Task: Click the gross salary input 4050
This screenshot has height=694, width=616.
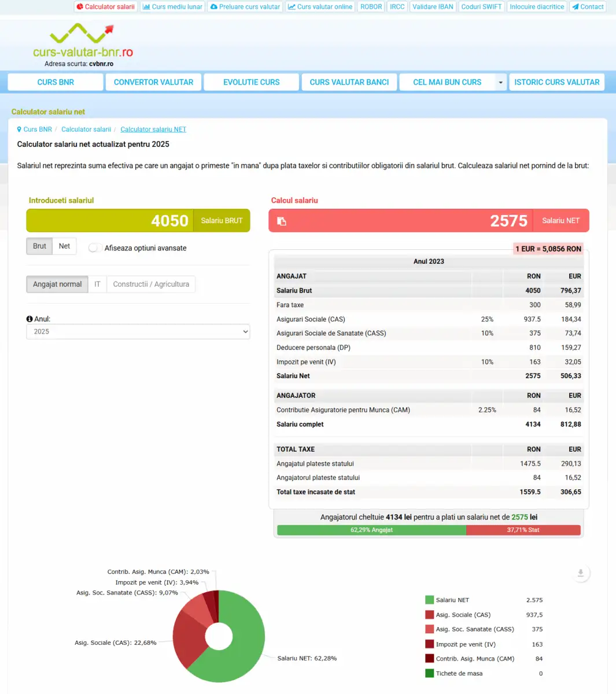Action: (x=110, y=221)
